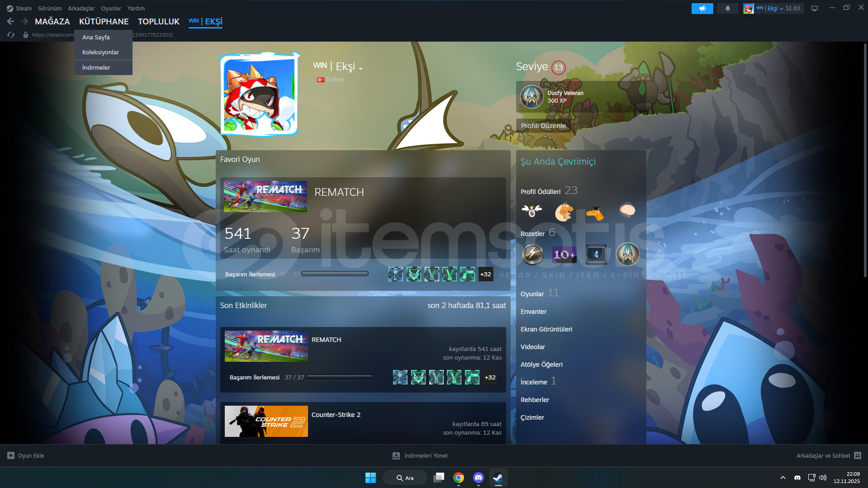The width and height of the screenshot is (868, 488).
Task: Open the friends chat grid icon
Action: [858, 455]
